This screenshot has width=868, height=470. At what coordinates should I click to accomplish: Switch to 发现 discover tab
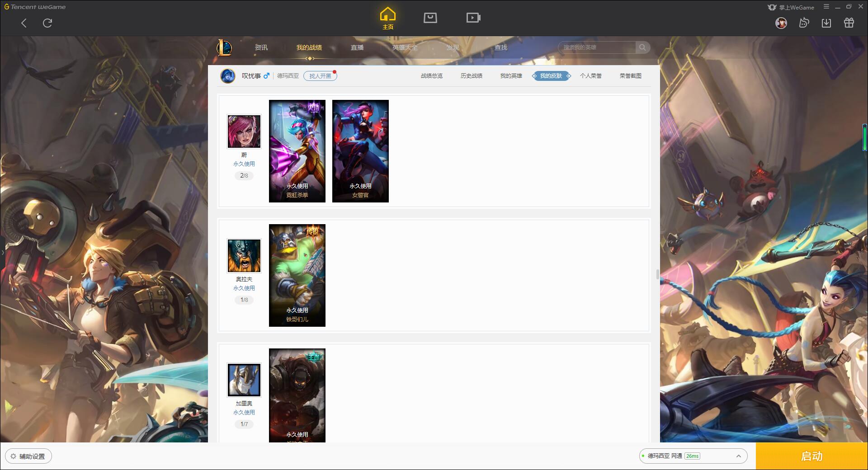click(453, 47)
